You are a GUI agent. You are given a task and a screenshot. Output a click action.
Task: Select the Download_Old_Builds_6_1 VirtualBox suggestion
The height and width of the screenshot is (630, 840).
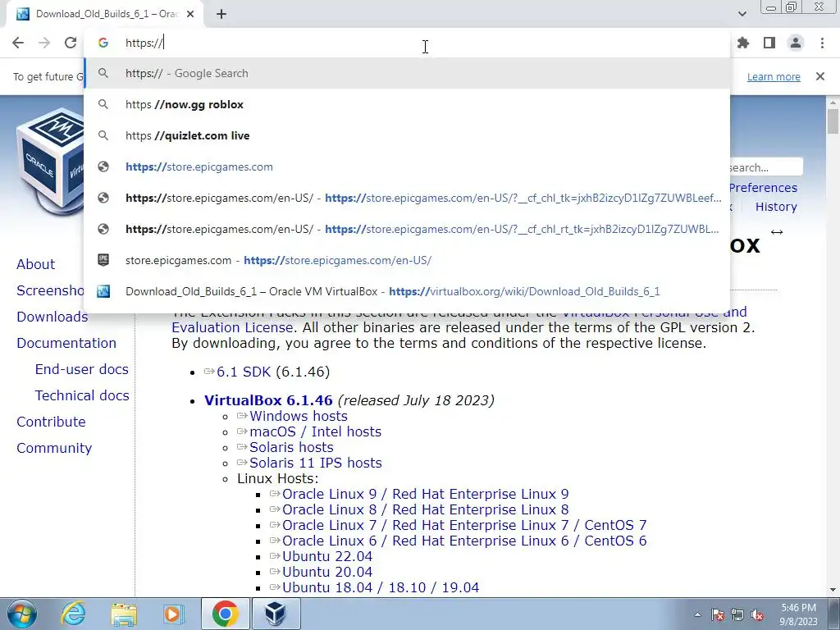coord(407,291)
